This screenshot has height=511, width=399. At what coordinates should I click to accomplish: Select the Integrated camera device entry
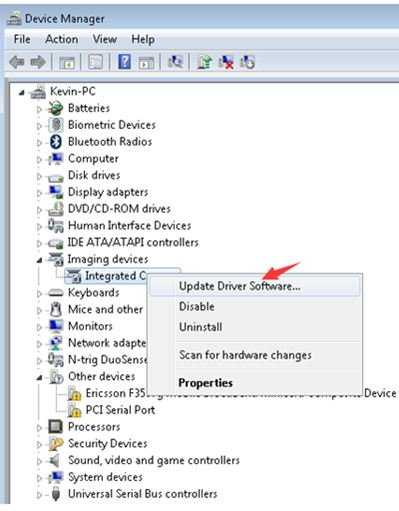(x=107, y=276)
